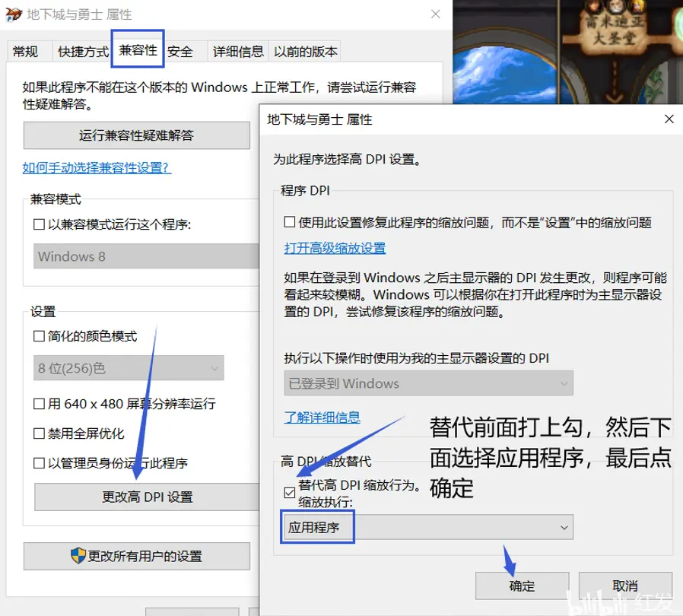Click 更改所有用户的设置 button

tap(136, 557)
